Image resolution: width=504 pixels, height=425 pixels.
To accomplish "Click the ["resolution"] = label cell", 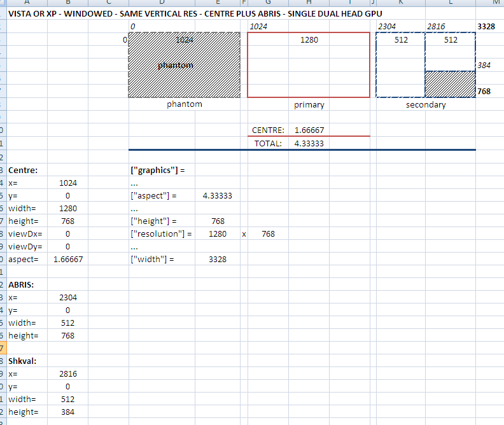I will tap(162, 233).
